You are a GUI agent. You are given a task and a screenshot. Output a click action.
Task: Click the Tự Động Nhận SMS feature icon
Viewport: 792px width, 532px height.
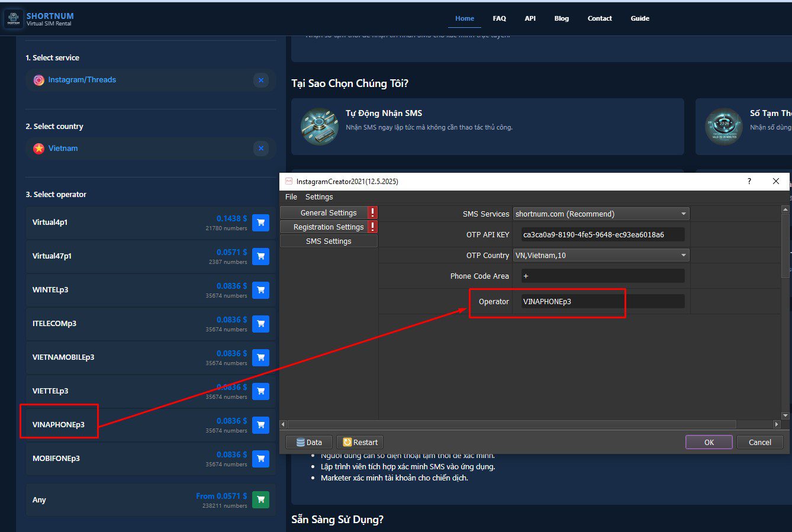click(320, 126)
